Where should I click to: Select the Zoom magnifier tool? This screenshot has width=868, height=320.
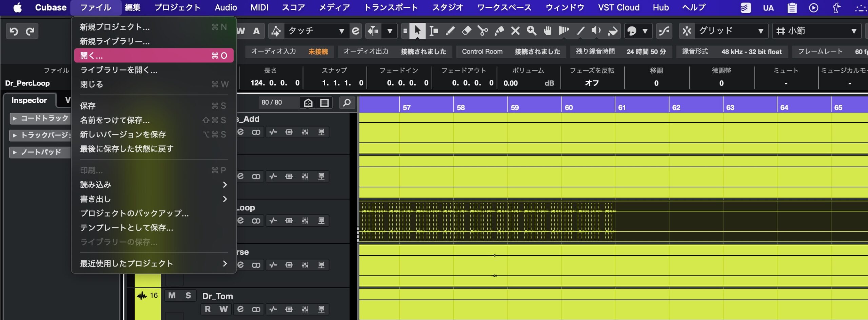tap(531, 31)
